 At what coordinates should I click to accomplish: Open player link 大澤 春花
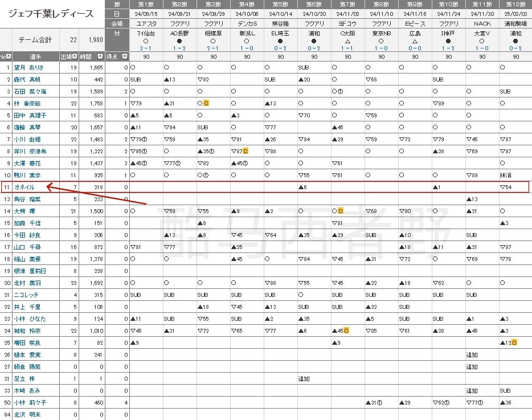pos(27,164)
